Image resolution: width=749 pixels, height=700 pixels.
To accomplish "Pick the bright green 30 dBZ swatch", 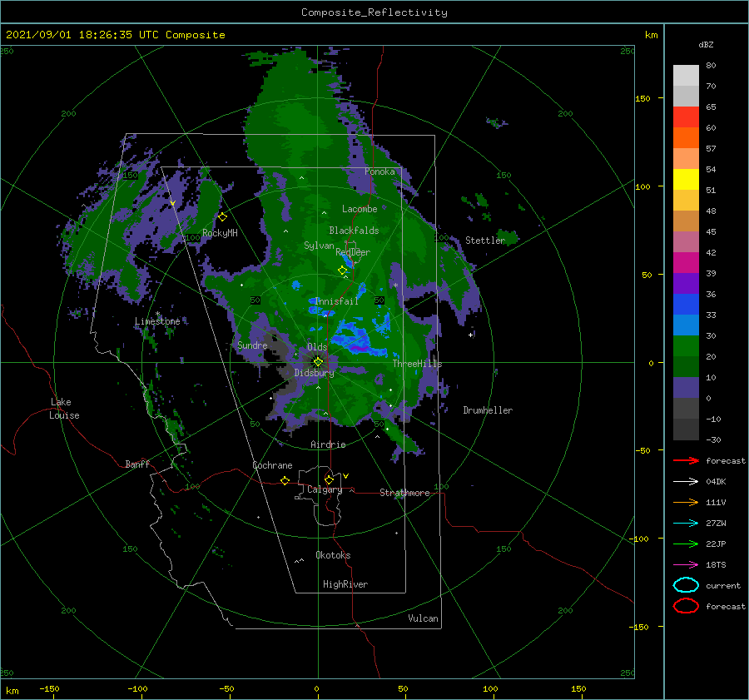I will (x=686, y=345).
